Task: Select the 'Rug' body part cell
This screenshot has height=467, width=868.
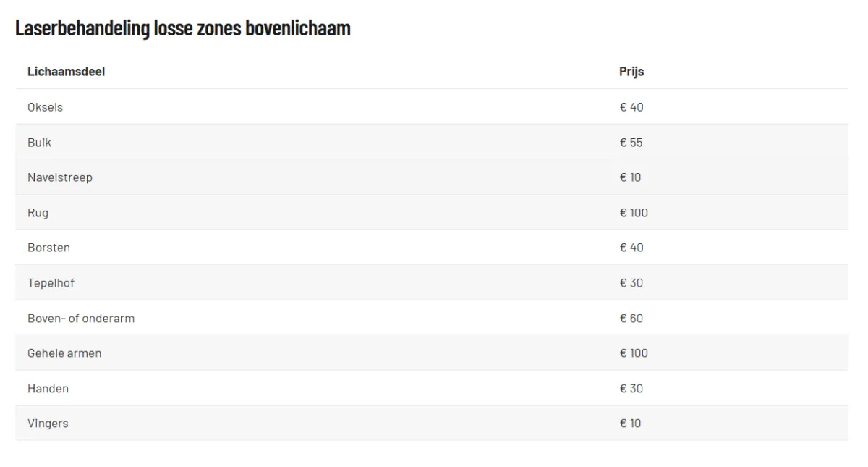Action: [x=38, y=213]
